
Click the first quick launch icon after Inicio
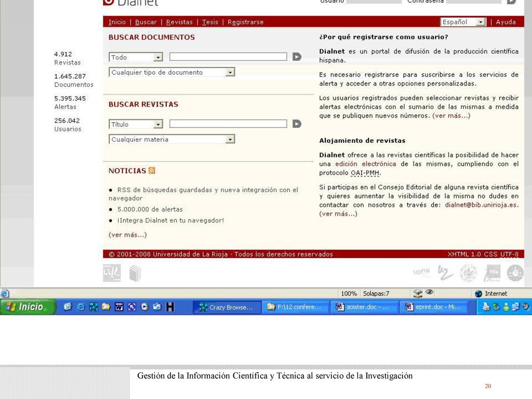[68, 307]
